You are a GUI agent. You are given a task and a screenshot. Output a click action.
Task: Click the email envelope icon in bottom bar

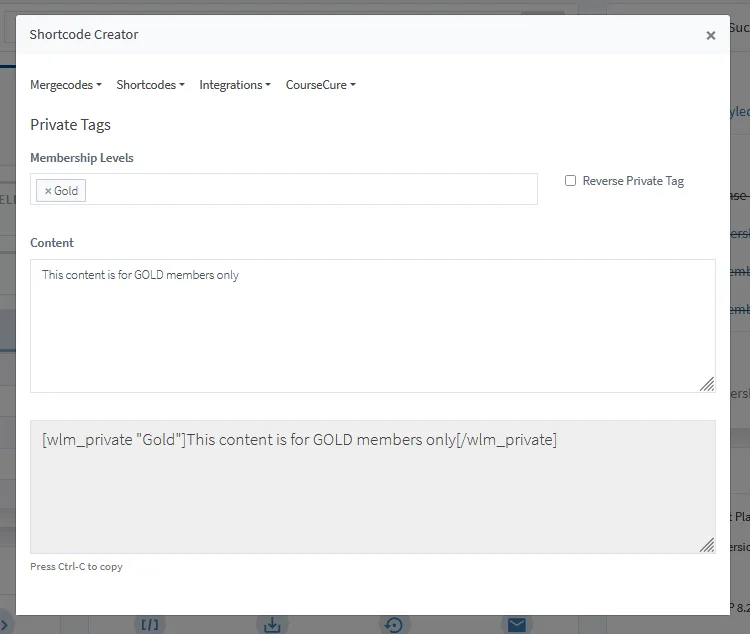coord(517,624)
